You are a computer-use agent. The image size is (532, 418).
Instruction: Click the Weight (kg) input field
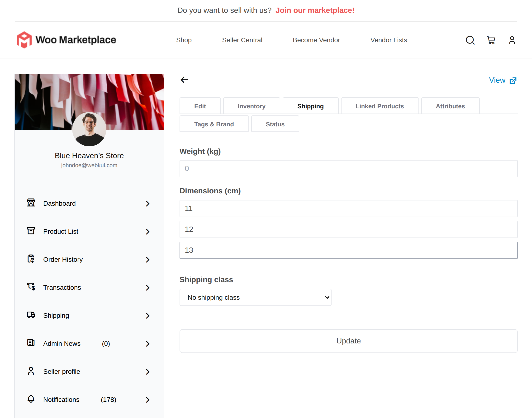click(348, 169)
